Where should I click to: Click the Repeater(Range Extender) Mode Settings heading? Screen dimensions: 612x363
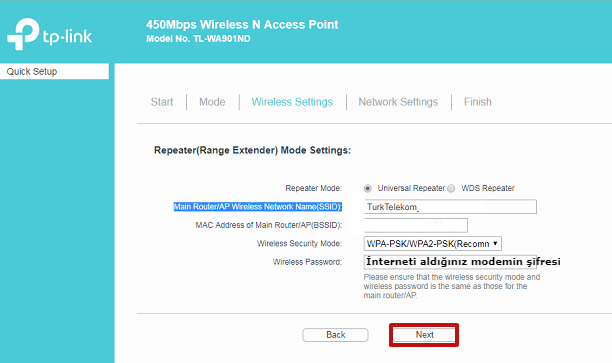point(253,150)
